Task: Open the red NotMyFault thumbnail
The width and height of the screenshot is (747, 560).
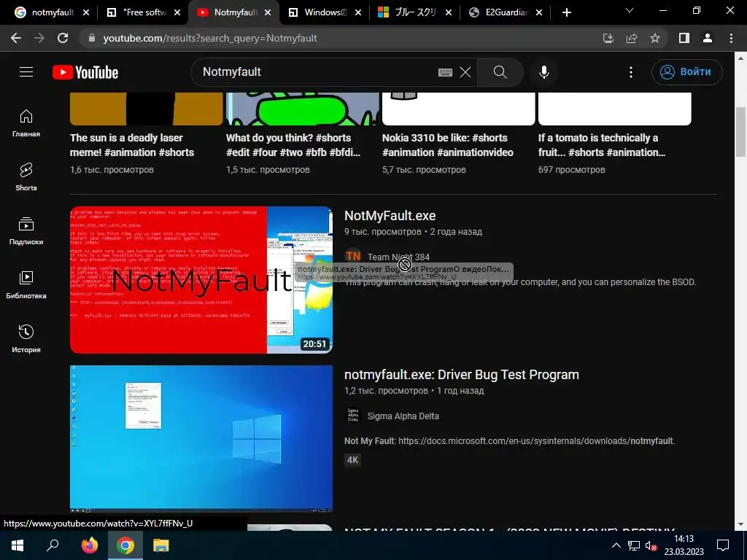Action: pos(201,279)
